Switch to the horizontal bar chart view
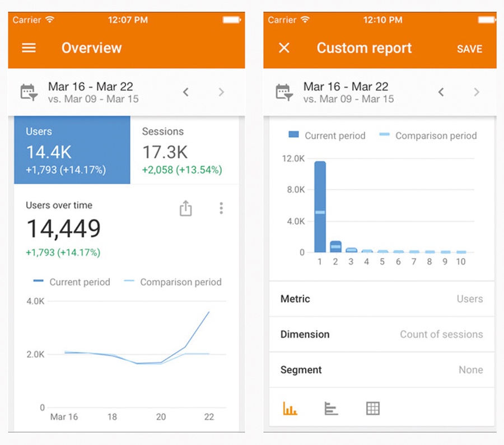 point(331,408)
